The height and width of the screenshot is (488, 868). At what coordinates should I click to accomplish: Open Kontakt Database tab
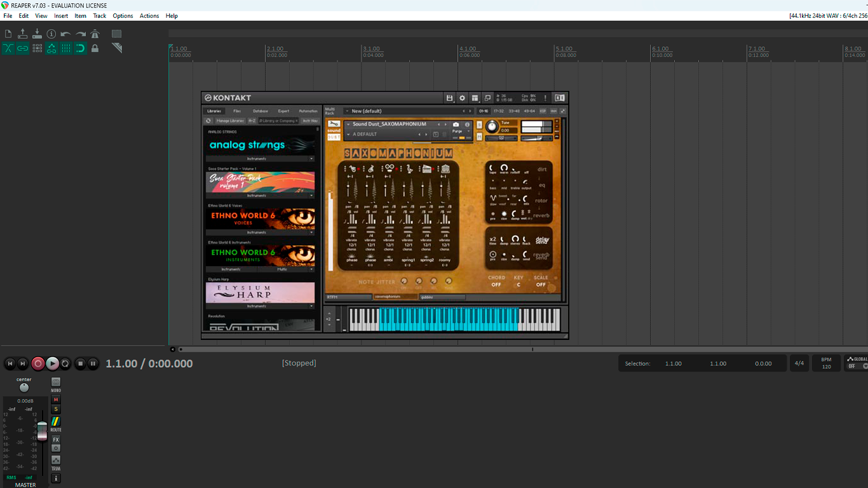(x=261, y=111)
